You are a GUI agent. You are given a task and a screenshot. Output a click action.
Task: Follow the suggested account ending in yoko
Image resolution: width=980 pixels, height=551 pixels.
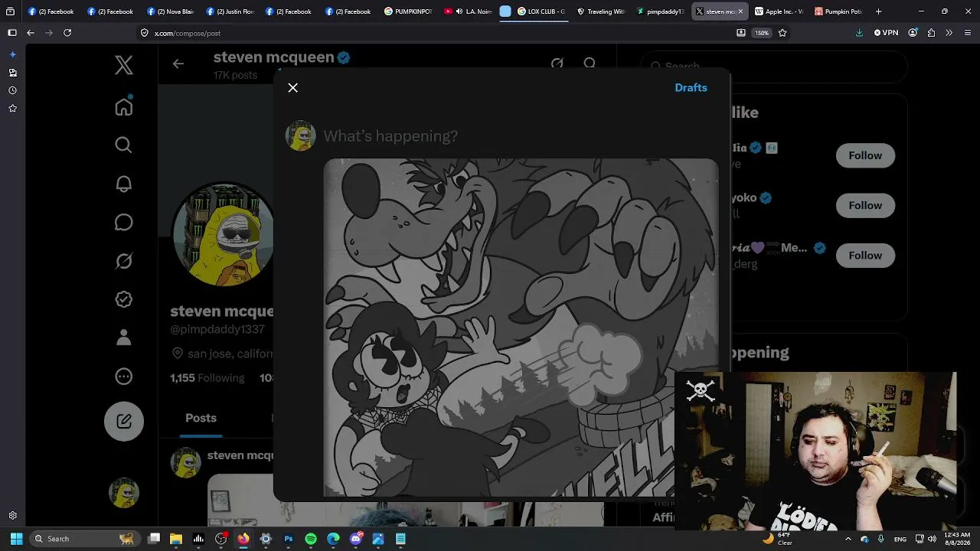click(x=865, y=205)
